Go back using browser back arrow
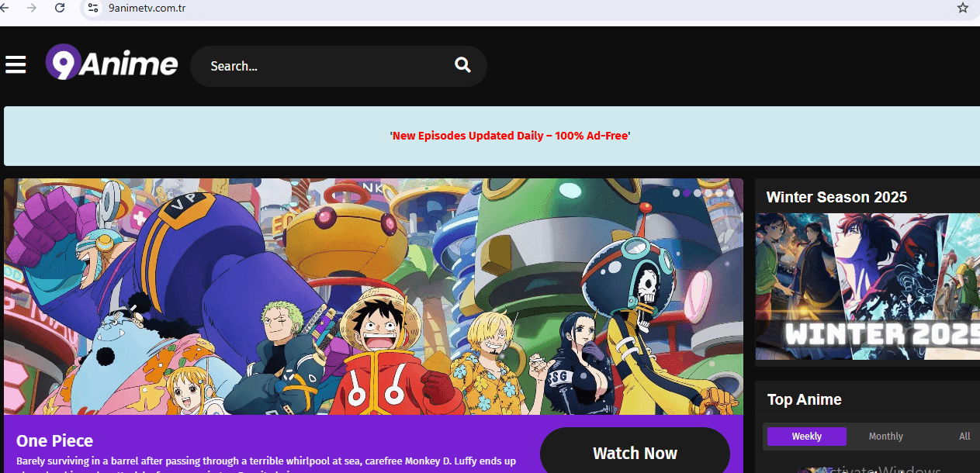980x473 pixels. click(x=5, y=8)
